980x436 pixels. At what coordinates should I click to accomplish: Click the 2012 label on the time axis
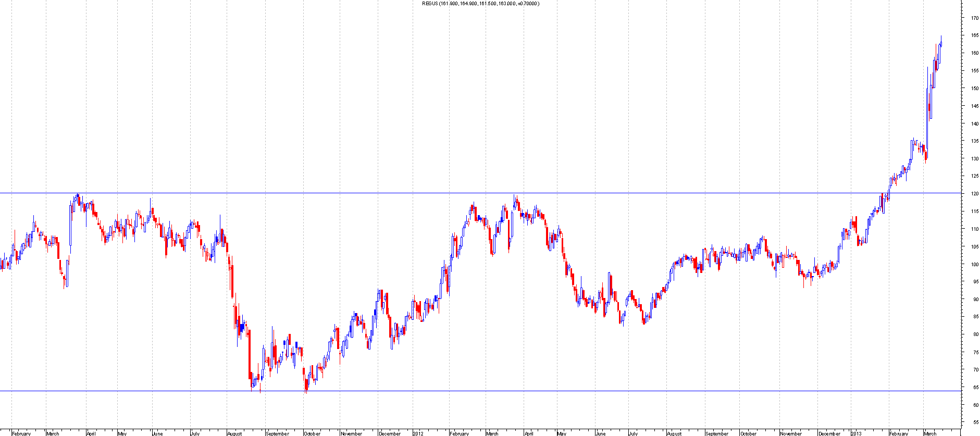pos(418,433)
